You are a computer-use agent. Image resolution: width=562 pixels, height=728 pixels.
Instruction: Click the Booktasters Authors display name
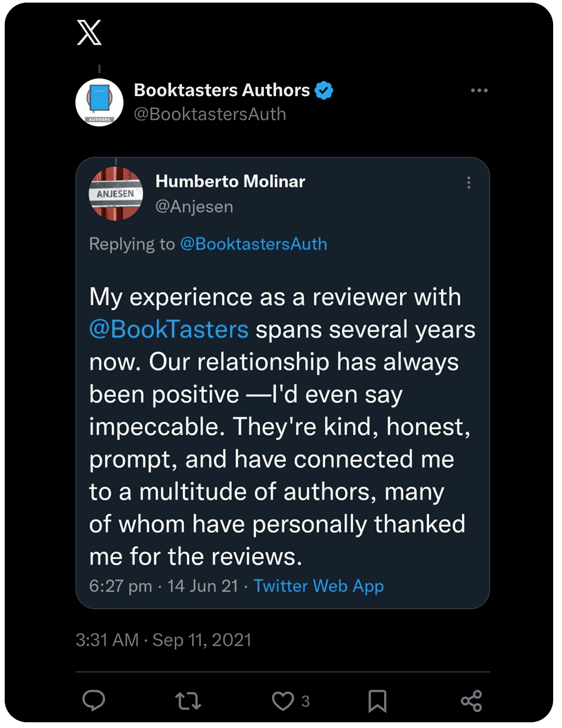pos(222,90)
